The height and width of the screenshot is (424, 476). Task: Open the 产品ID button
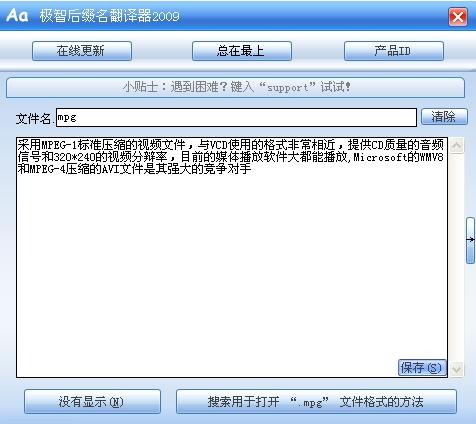394,51
